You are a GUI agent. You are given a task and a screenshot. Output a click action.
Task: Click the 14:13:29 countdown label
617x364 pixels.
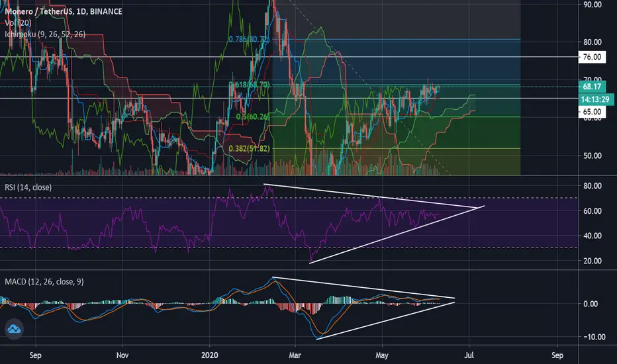coord(595,99)
